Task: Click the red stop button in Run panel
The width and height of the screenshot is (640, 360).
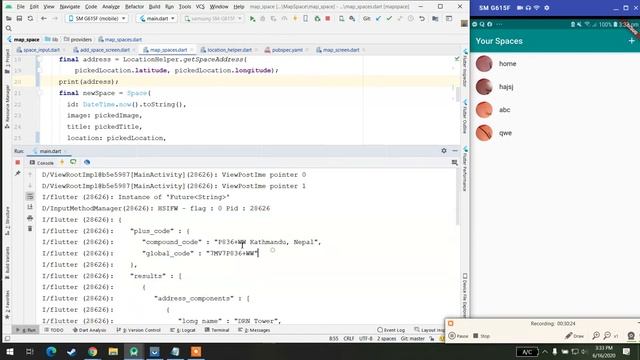Action: click(x=18, y=162)
